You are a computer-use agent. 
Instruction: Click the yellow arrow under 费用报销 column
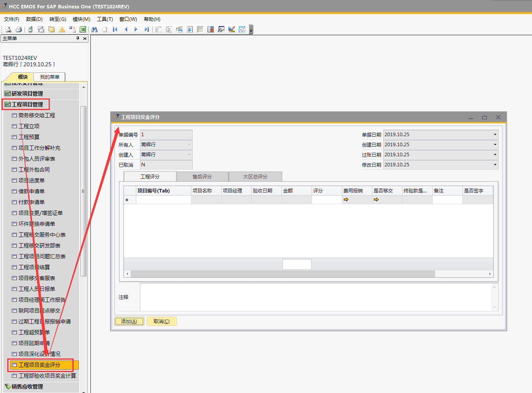click(346, 200)
